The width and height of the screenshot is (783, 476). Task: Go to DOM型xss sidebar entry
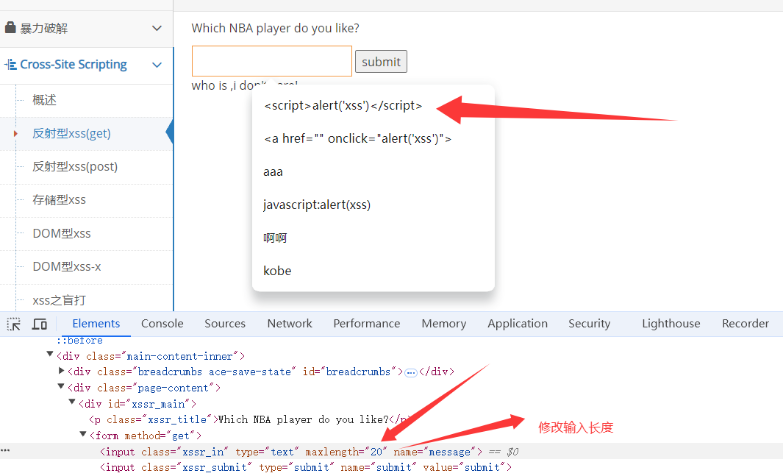pos(61,233)
